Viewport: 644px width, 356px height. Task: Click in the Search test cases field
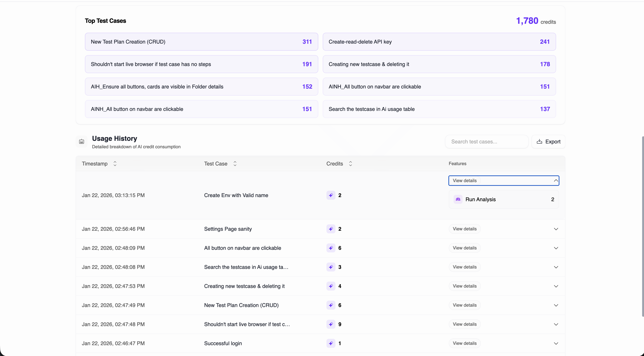coord(486,142)
